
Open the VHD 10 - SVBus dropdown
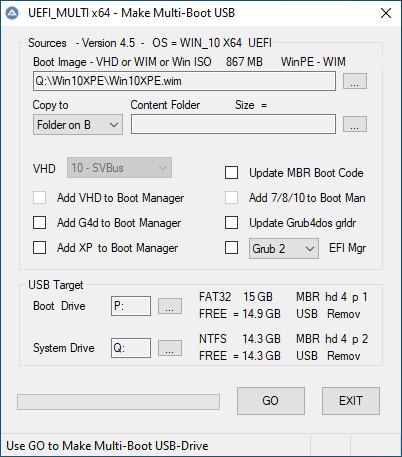tap(119, 168)
